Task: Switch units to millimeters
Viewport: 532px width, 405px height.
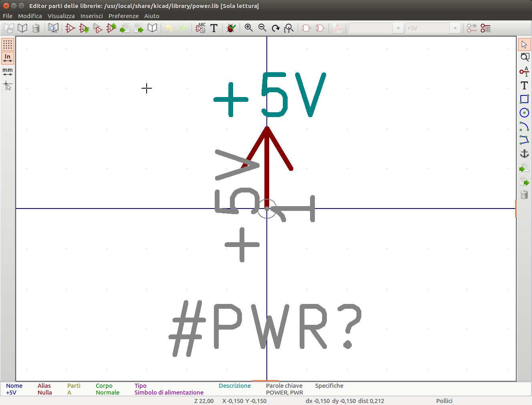Action: click(8, 72)
